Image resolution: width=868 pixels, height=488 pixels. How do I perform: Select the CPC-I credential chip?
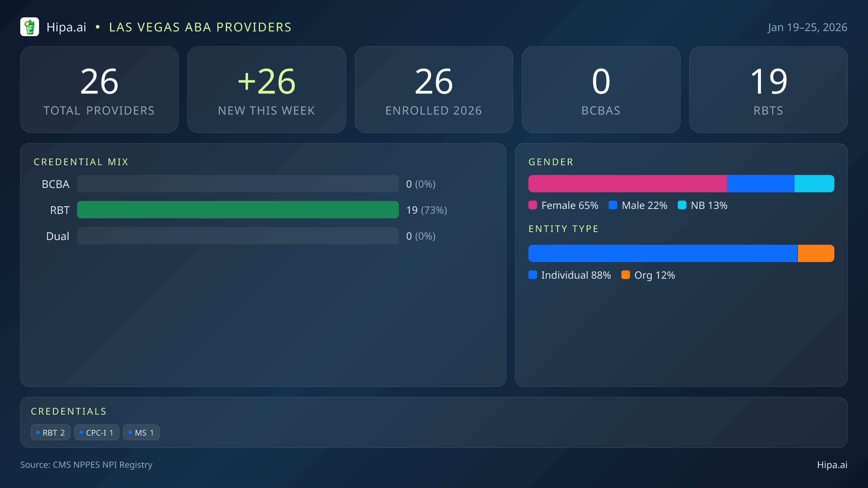pyautogui.click(x=97, y=433)
